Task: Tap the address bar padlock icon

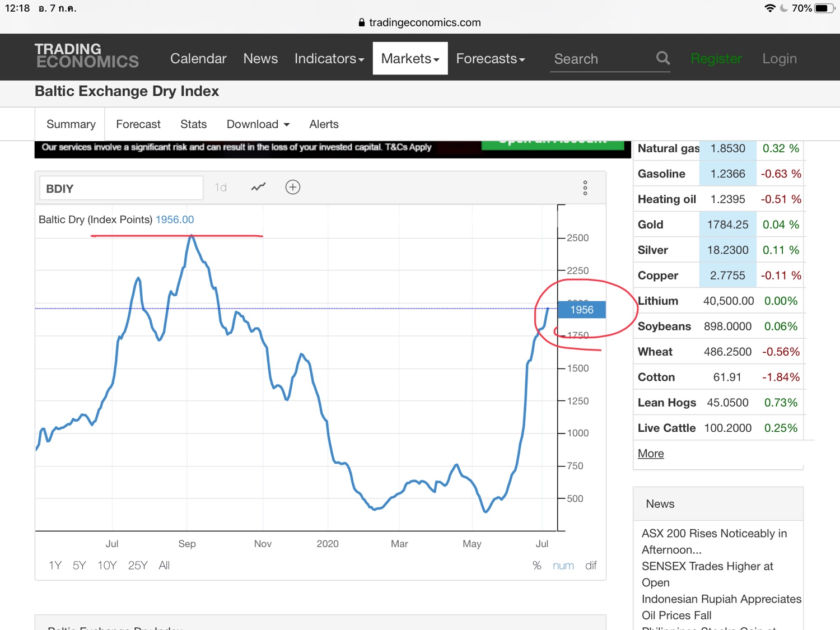Action: pos(362,22)
